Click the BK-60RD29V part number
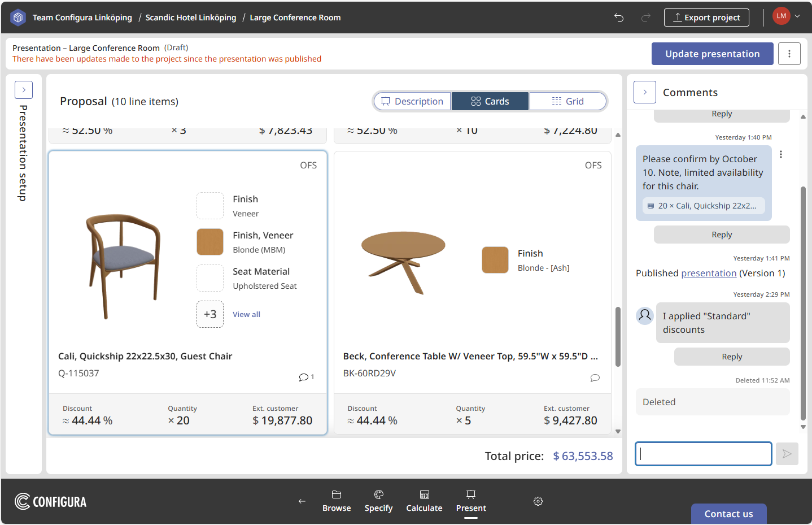This screenshot has width=812, height=525. click(x=369, y=373)
